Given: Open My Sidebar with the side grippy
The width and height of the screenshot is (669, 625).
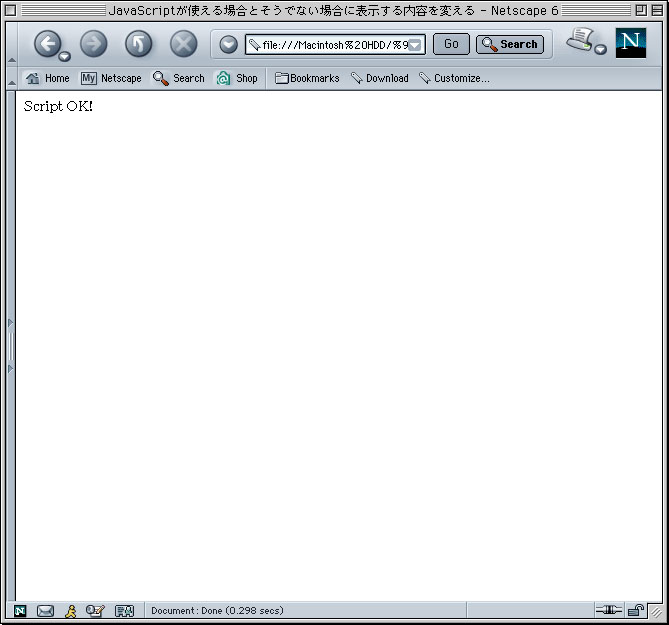Looking at the screenshot, I should point(11,346).
